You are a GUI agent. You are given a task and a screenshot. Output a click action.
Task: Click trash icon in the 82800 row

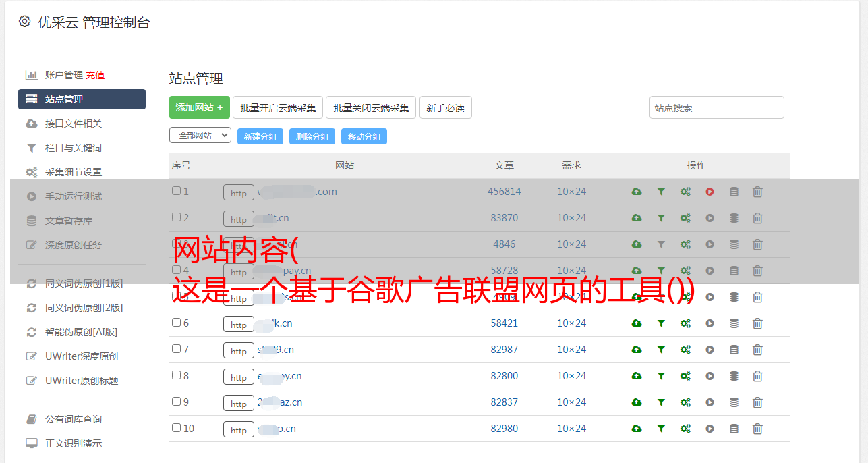tap(757, 376)
